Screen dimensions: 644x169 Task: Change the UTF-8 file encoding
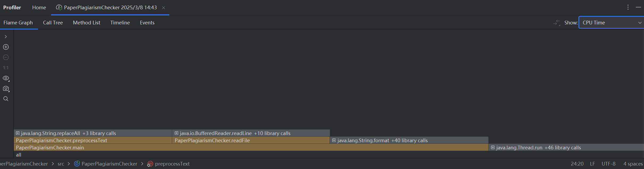coord(609,164)
